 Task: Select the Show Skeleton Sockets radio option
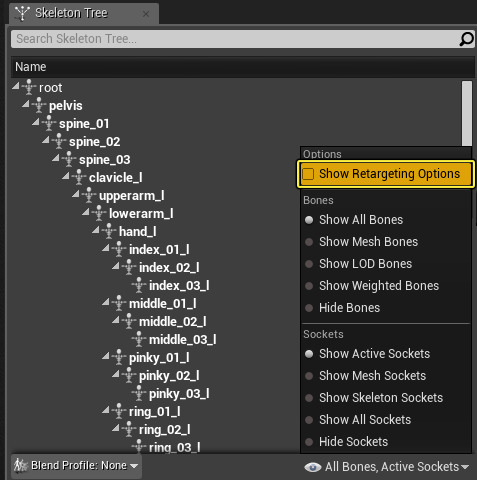click(309, 398)
